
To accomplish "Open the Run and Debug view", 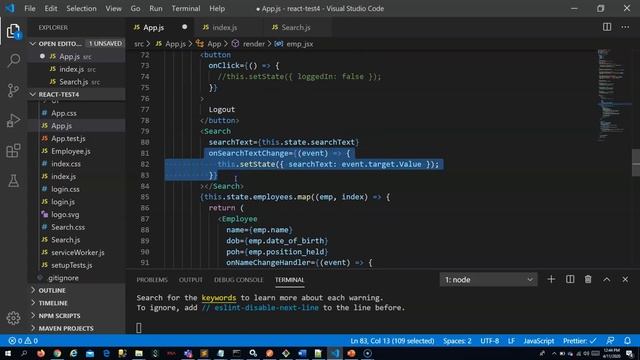I will pyautogui.click(x=13, y=120).
